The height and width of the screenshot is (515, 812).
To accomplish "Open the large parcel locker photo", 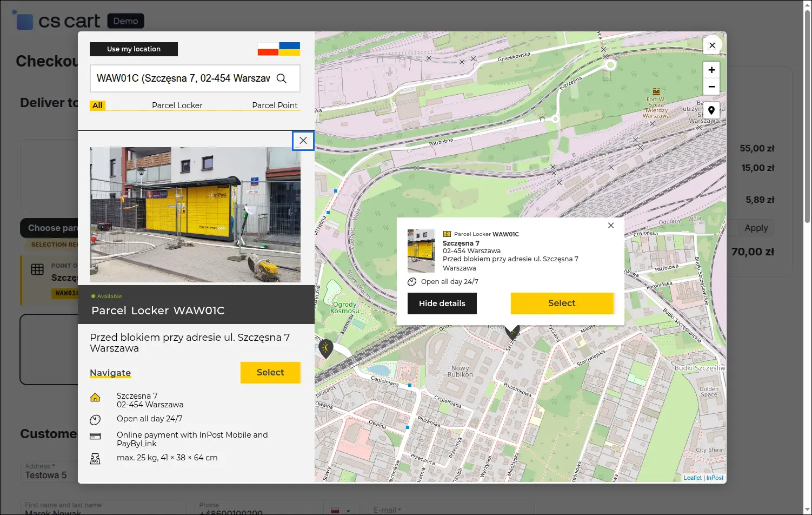I will pos(195,215).
